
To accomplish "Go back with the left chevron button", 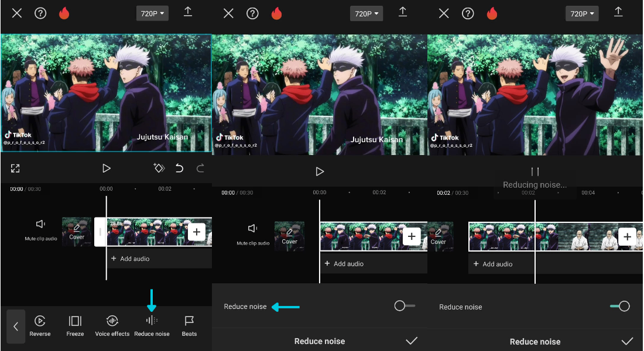I will [16, 326].
